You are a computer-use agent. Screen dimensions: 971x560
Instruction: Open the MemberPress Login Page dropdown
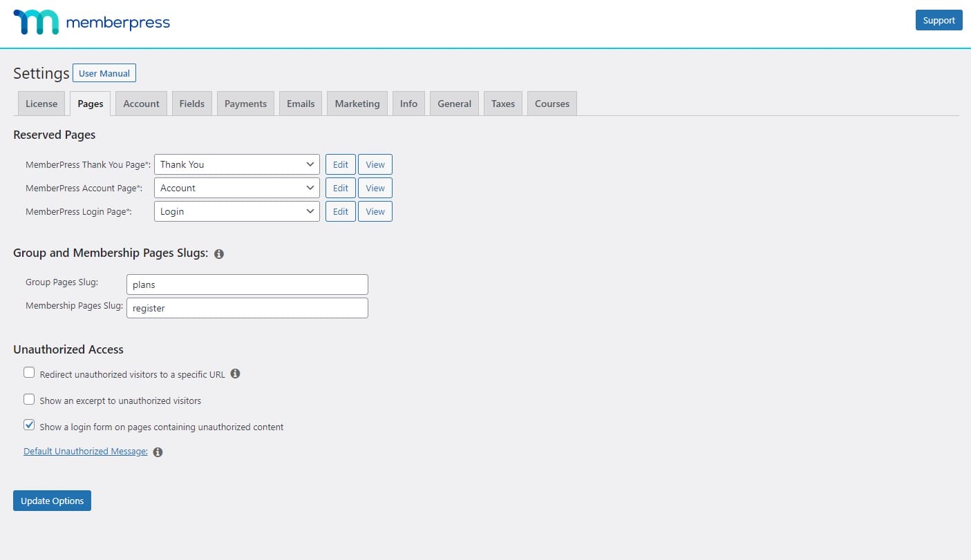tap(236, 211)
